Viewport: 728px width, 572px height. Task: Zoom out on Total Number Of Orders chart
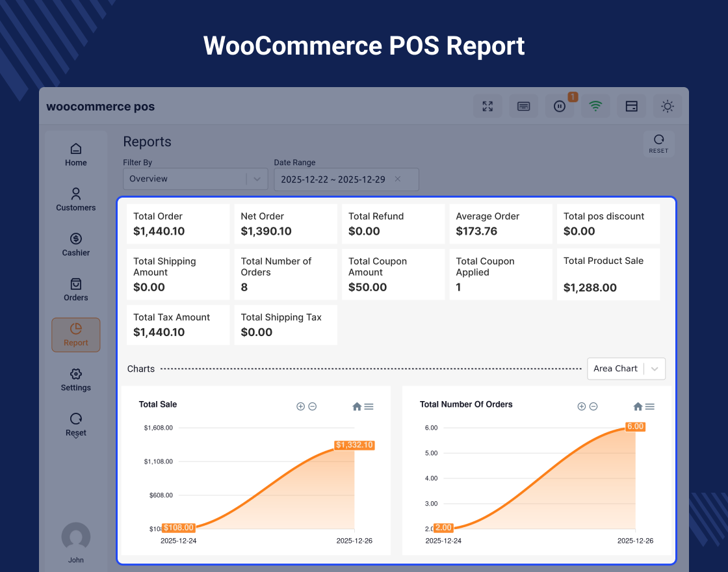click(593, 406)
